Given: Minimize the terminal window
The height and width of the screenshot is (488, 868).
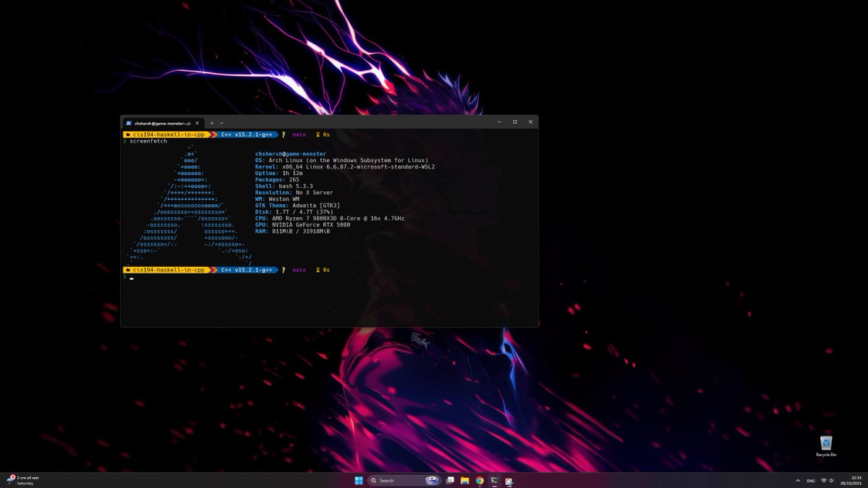Looking at the screenshot, I should click(x=499, y=122).
